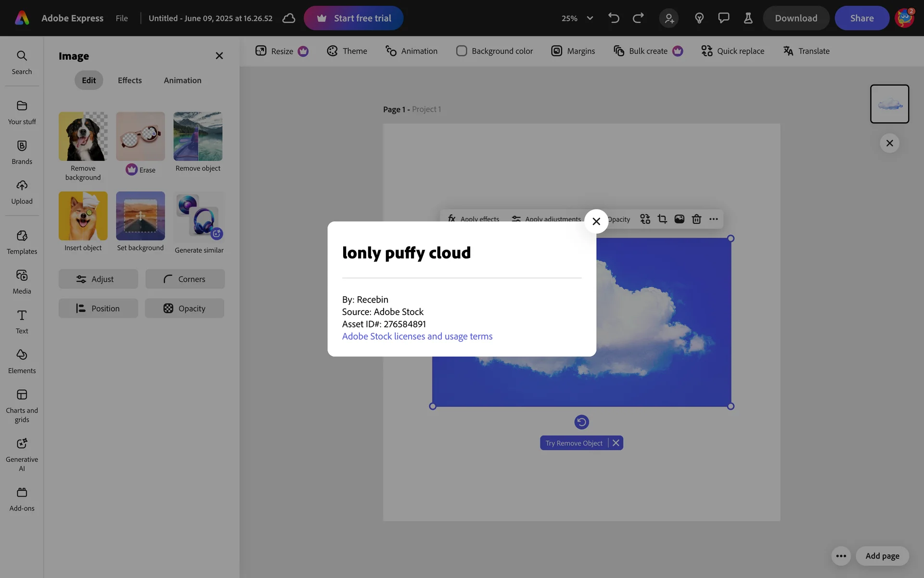
Task: Click the undo arrow icon
Action: point(614,18)
